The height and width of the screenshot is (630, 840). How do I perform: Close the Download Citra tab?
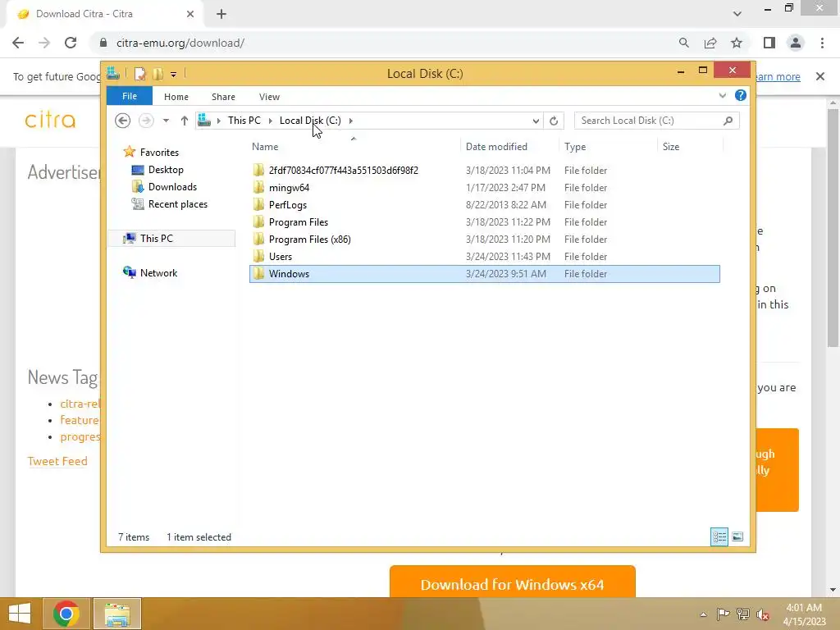coord(190,14)
